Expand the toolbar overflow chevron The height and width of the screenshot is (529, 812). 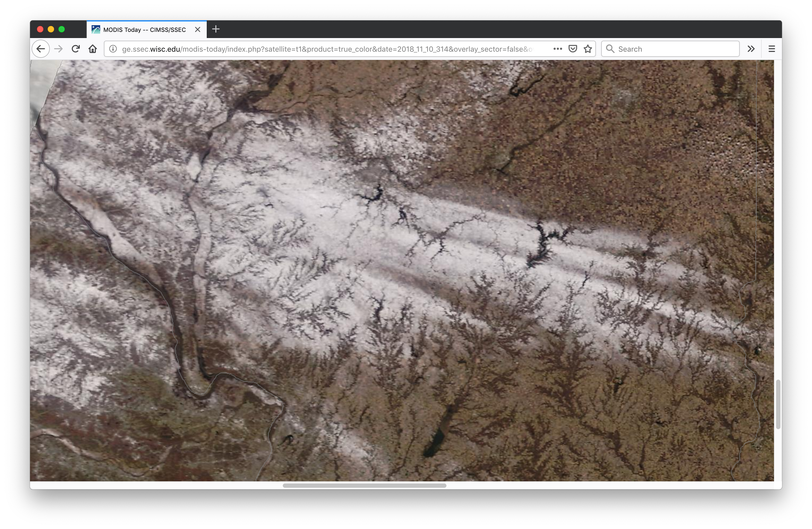click(751, 49)
